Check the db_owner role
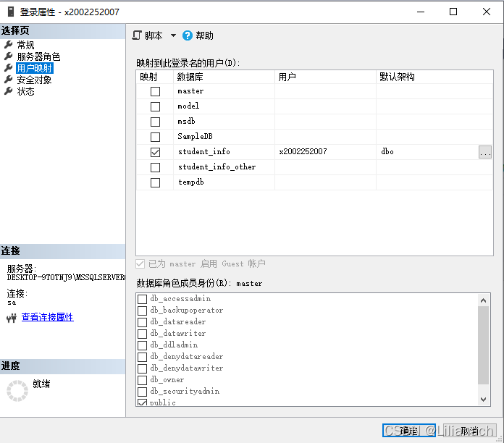Screen dimensions: 504x443 coord(143,380)
